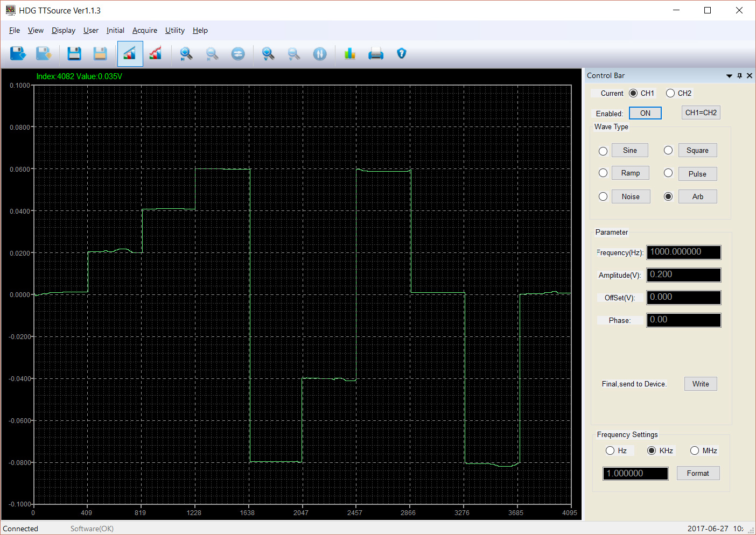This screenshot has width=756, height=535.
Task: Open the Control Bar dropdown arrow
Action: pos(729,76)
